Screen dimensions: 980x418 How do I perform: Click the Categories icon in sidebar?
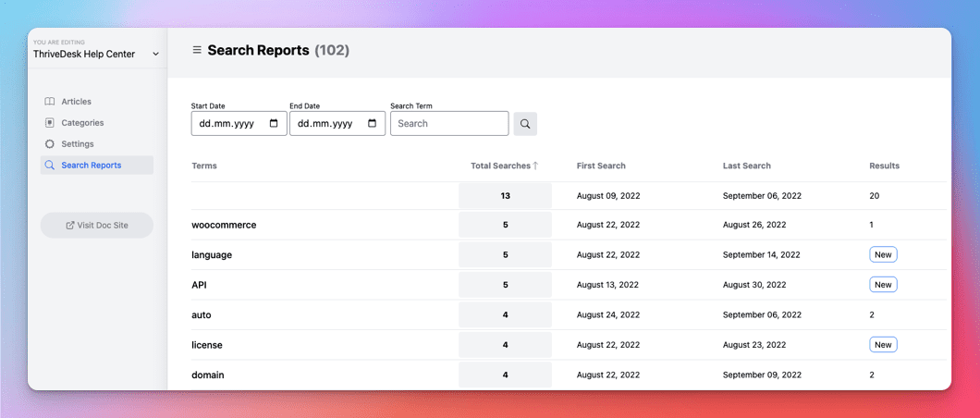click(x=49, y=122)
